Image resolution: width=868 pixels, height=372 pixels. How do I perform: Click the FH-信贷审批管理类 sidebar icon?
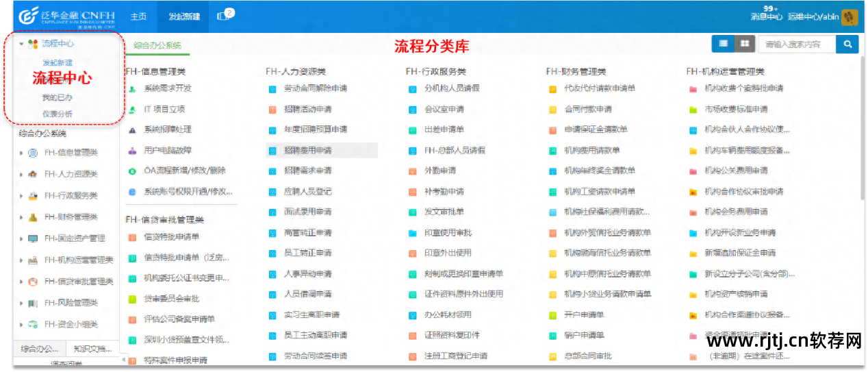pyautogui.click(x=33, y=281)
